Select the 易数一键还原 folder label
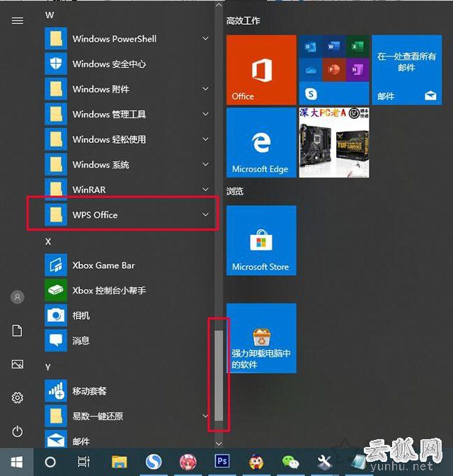This screenshot has height=476, width=453. tap(98, 416)
